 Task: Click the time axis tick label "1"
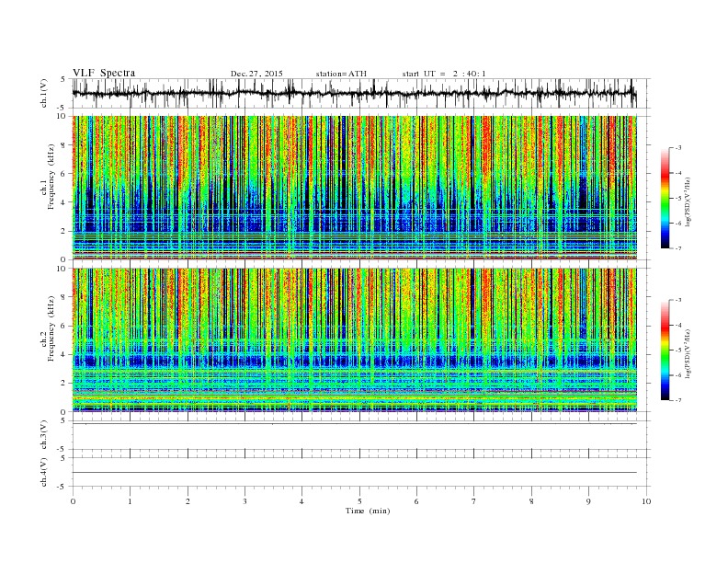(x=130, y=501)
